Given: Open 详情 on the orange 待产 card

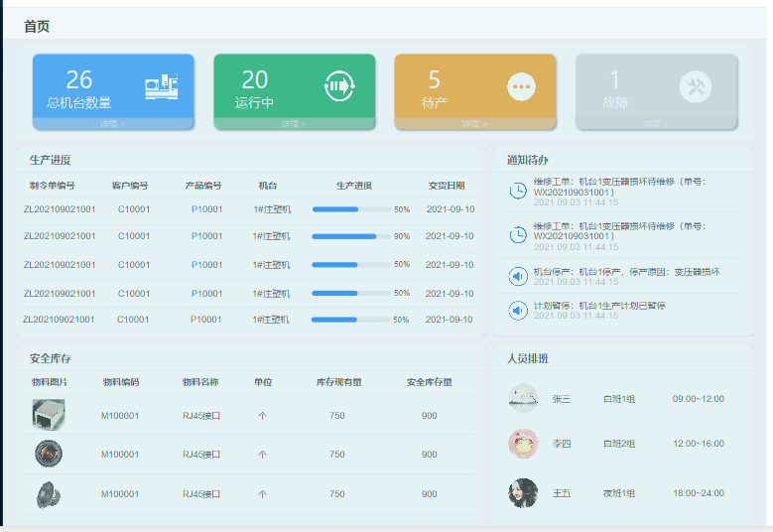Looking at the screenshot, I should coord(474,124).
